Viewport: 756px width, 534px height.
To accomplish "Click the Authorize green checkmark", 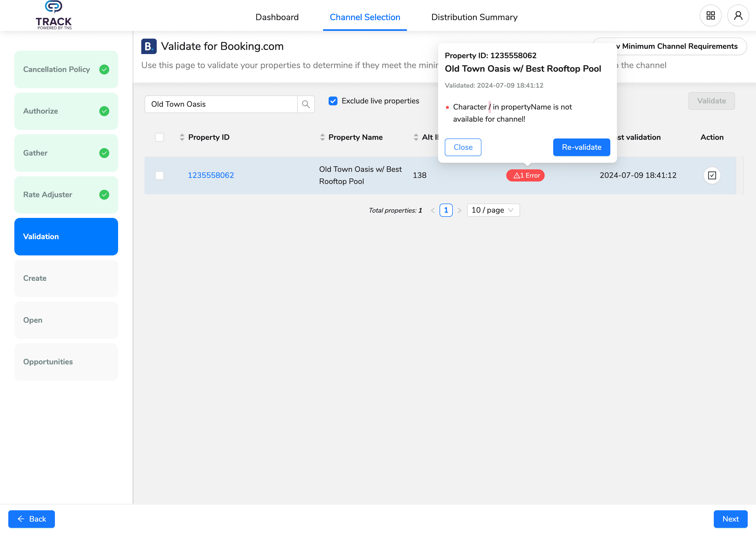I will [x=104, y=111].
